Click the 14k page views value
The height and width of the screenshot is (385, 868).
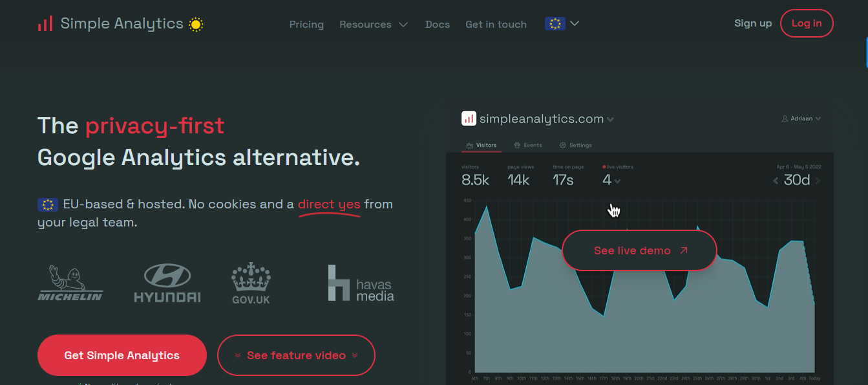(x=518, y=180)
